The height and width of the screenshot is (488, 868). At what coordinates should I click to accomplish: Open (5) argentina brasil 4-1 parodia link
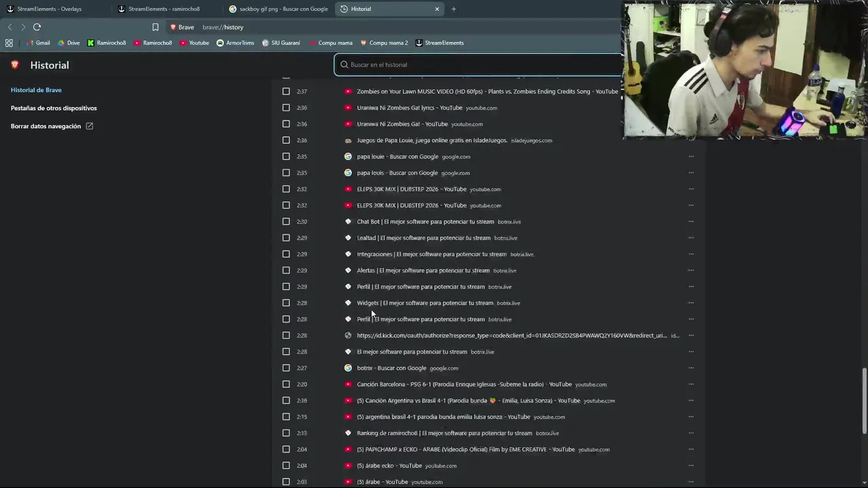(x=443, y=417)
